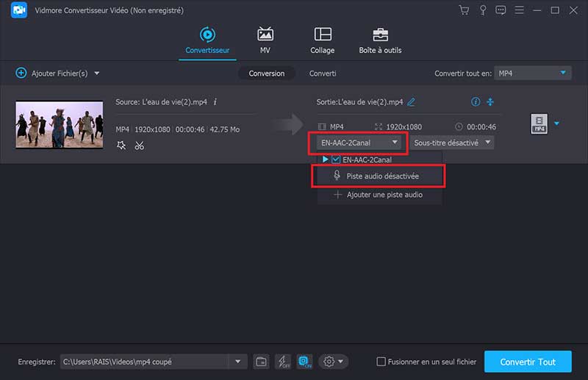
Task: Open the shopping cart purchase icon
Action: pyautogui.click(x=464, y=10)
